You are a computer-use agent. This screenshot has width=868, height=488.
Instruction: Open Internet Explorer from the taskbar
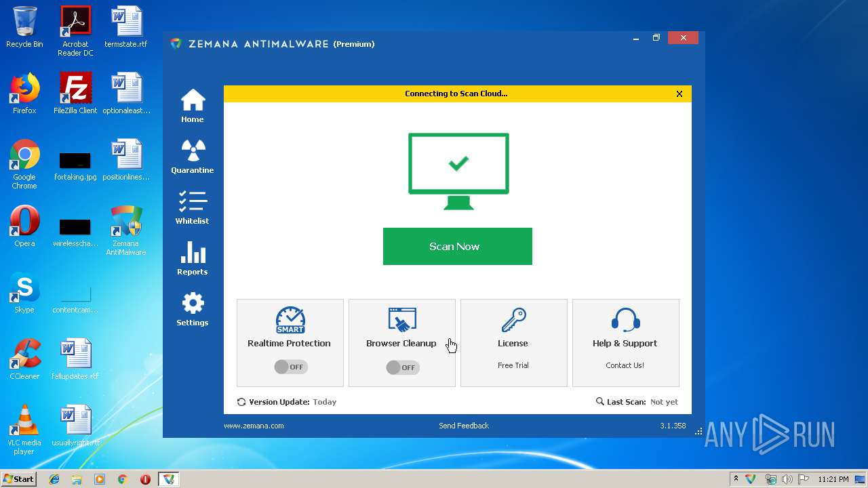click(54, 479)
